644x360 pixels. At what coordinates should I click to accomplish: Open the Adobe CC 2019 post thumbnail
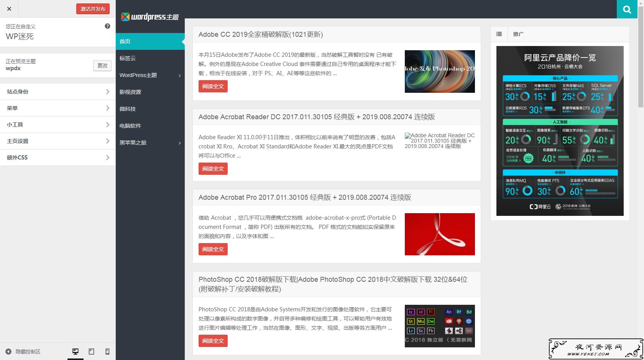pos(440,71)
